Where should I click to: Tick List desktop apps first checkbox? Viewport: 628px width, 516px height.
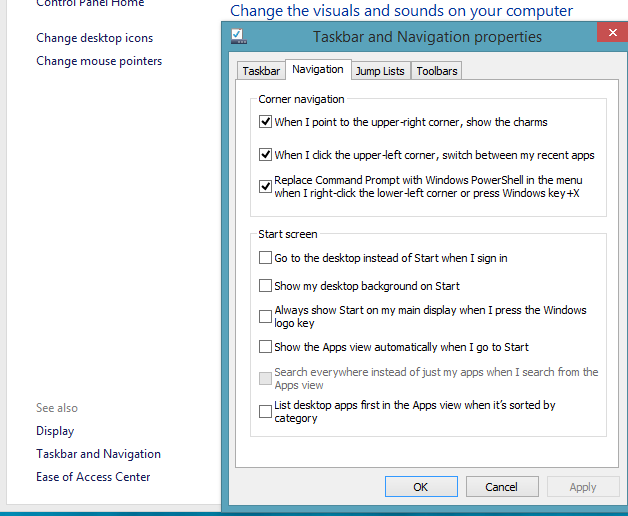tap(266, 411)
